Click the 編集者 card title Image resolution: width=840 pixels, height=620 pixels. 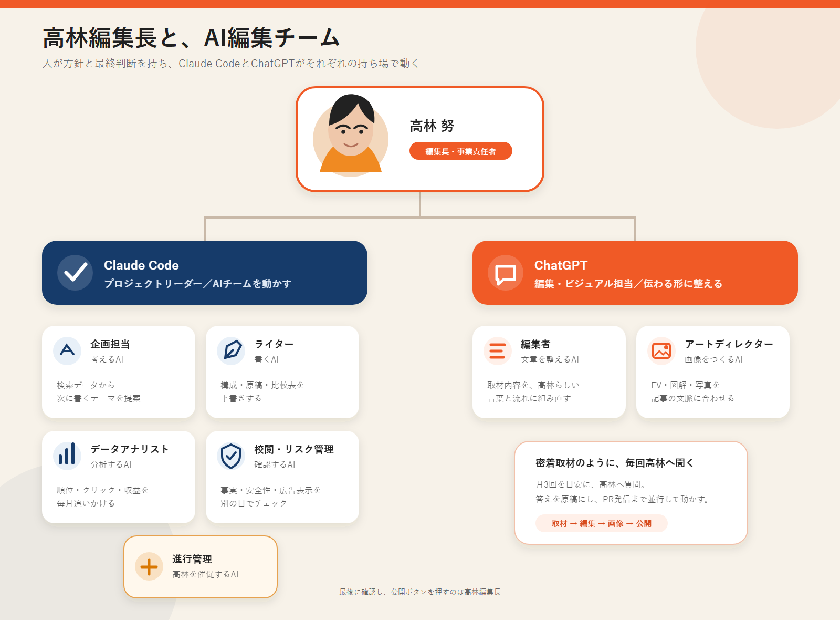click(535, 344)
